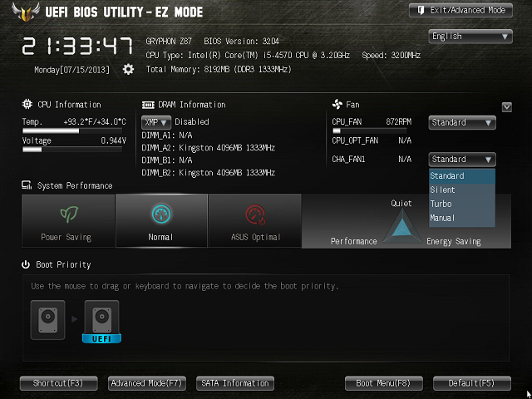Click the Energy Saving label
Screen dimensions: 532x399
click(454, 242)
